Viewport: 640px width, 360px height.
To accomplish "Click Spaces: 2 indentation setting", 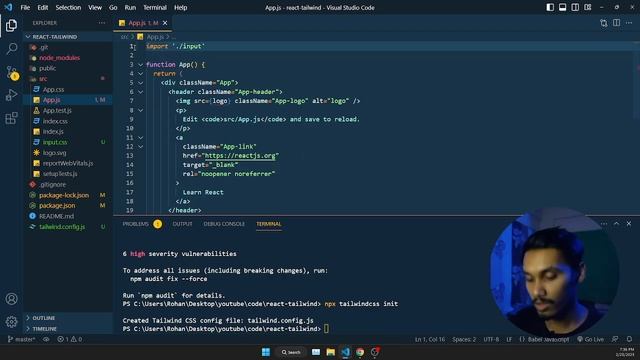I will (x=464, y=339).
